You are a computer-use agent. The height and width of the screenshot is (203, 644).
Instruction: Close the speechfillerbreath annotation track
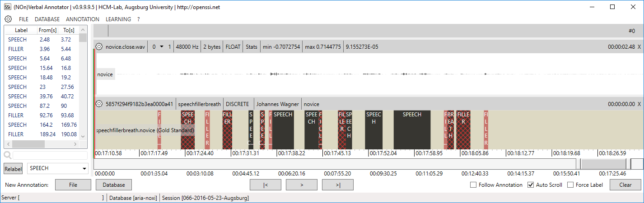tap(639, 104)
